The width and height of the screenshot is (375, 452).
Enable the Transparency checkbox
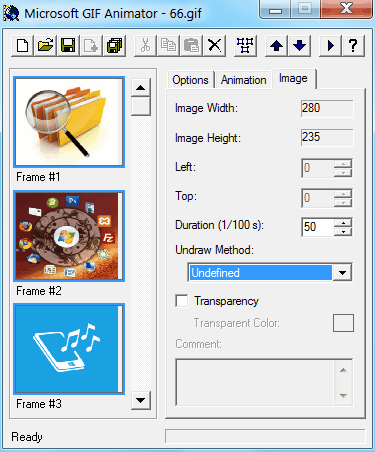tap(182, 301)
